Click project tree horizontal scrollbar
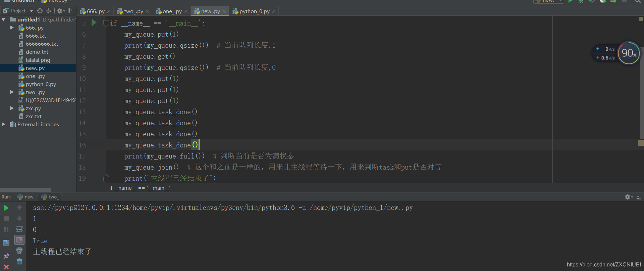The image size is (644, 271). (26, 190)
